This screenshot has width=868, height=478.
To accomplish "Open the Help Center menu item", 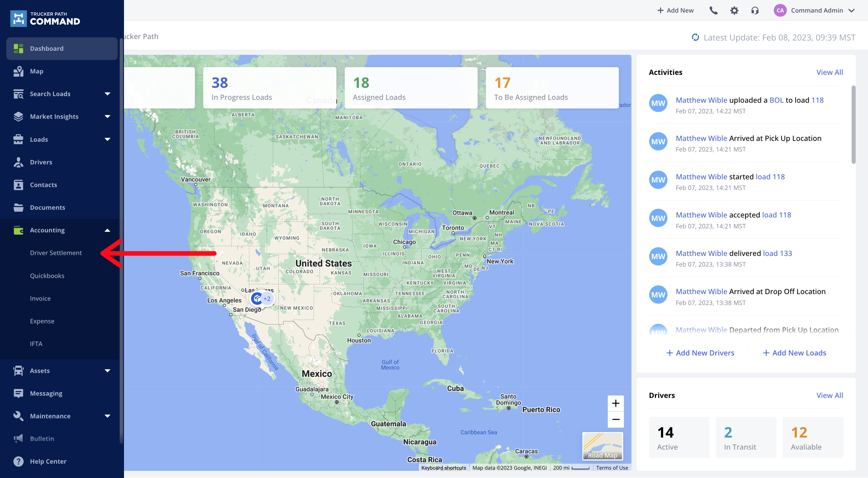I will 48,461.
